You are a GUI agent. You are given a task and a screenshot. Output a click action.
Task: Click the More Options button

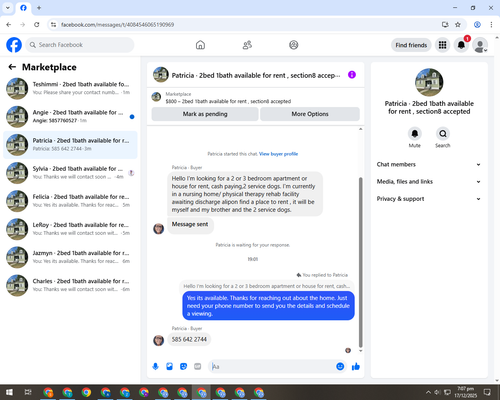[x=310, y=114]
